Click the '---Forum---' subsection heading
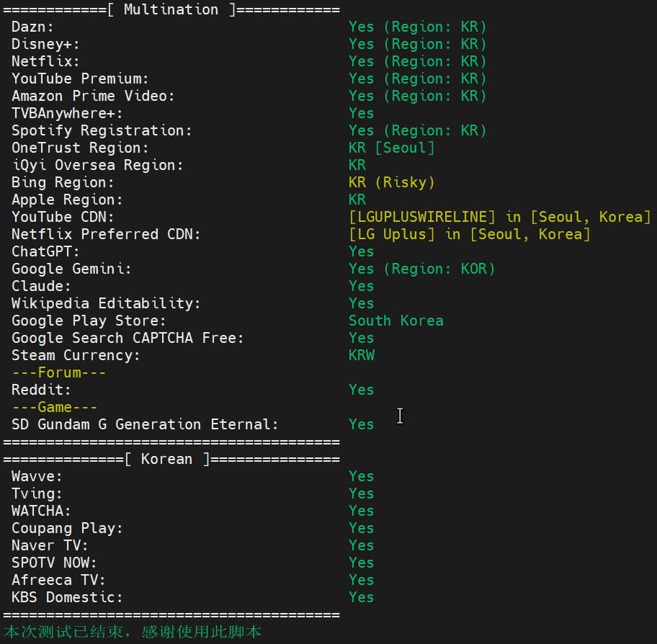The height and width of the screenshot is (644, 657). coord(59,372)
